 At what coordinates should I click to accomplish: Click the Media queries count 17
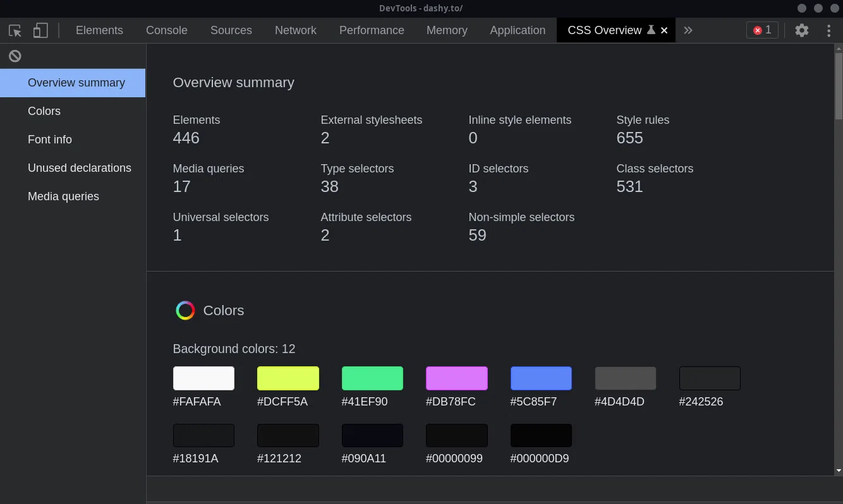point(181,187)
